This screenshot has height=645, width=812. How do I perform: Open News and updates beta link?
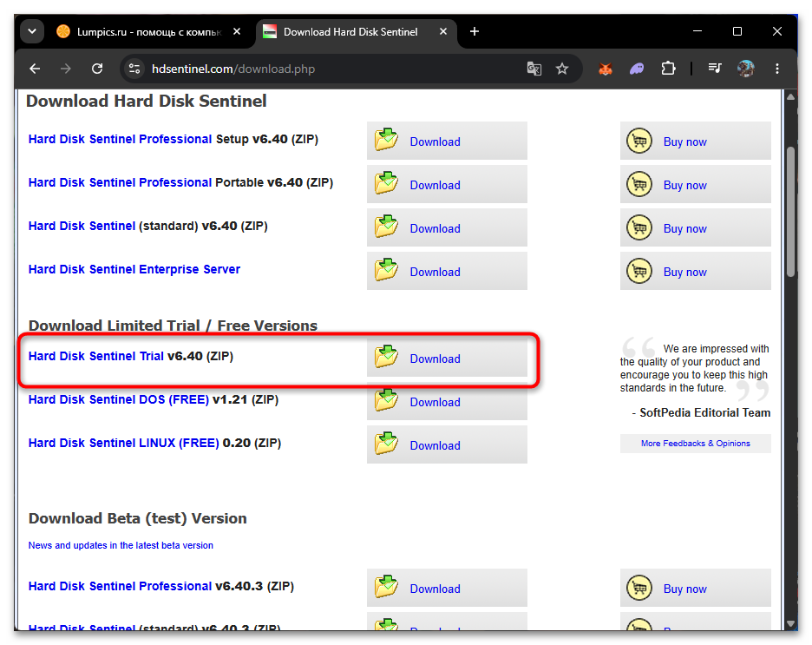click(x=121, y=545)
